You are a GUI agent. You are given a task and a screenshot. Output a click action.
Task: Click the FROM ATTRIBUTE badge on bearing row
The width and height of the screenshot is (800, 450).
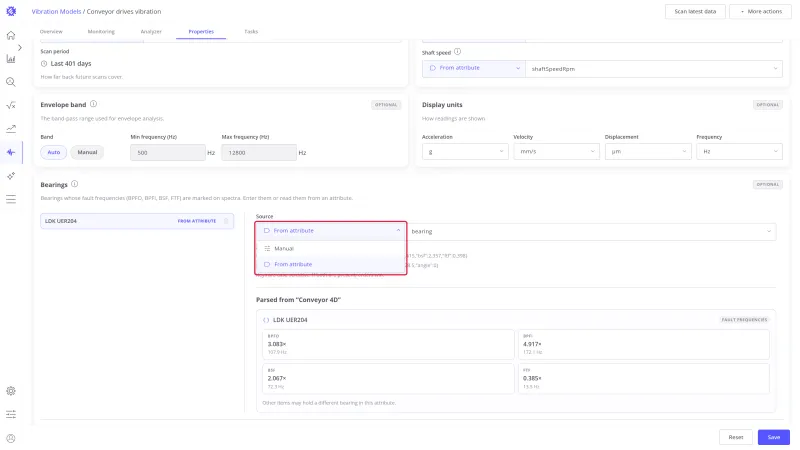tap(197, 221)
